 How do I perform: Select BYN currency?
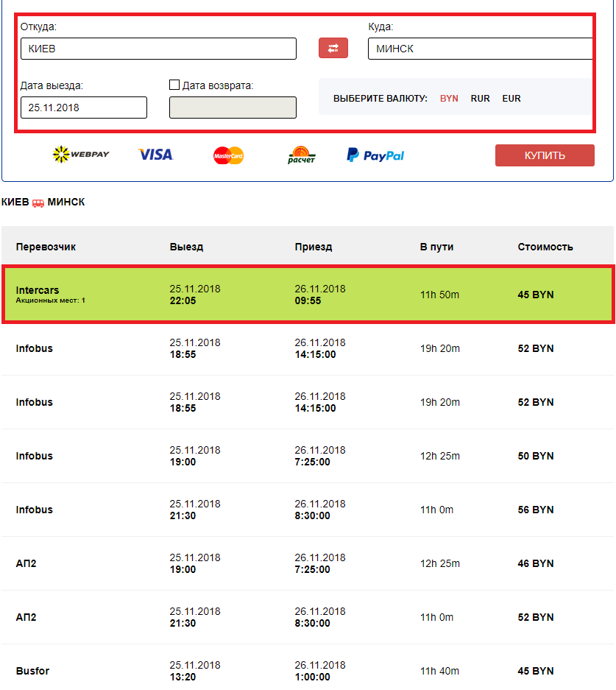click(449, 98)
